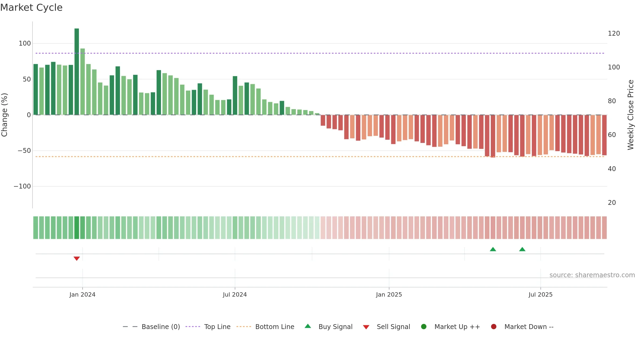Screen dimensions: 644x362
Task: Click the Jan 2025 axis label
Action: (x=389, y=294)
